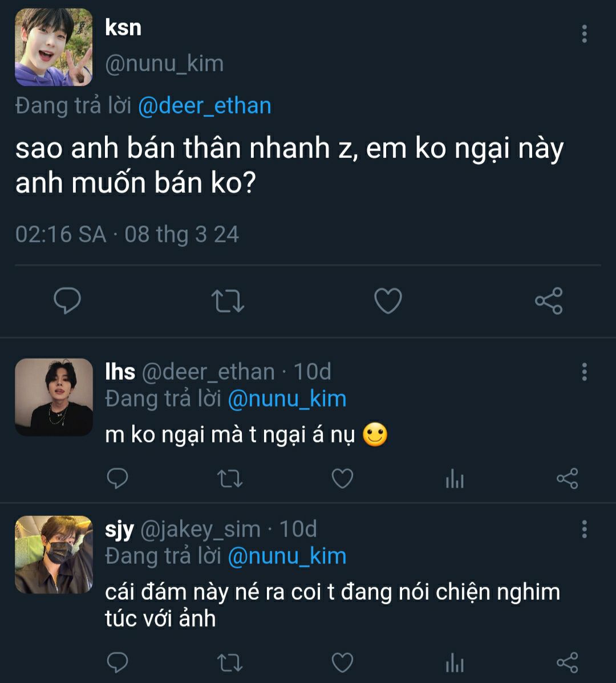Open more options for lhs reply
The image size is (616, 683).
pos(584,372)
